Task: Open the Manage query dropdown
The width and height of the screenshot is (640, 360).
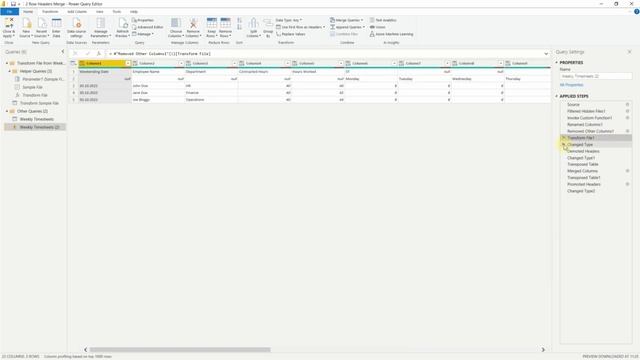Action: [x=143, y=34]
